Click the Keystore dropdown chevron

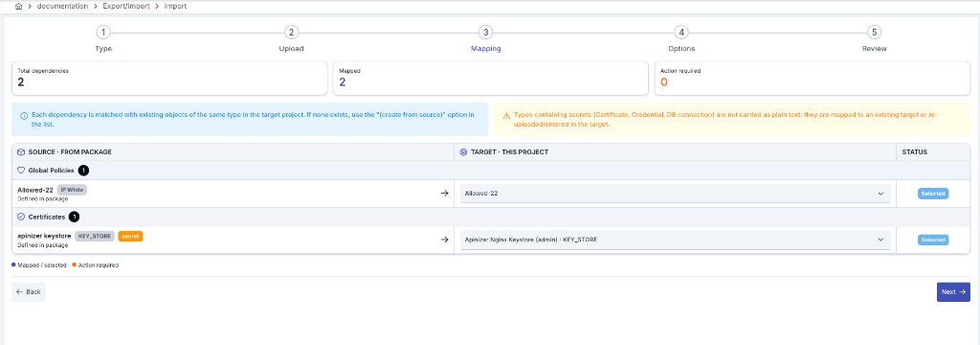880,240
